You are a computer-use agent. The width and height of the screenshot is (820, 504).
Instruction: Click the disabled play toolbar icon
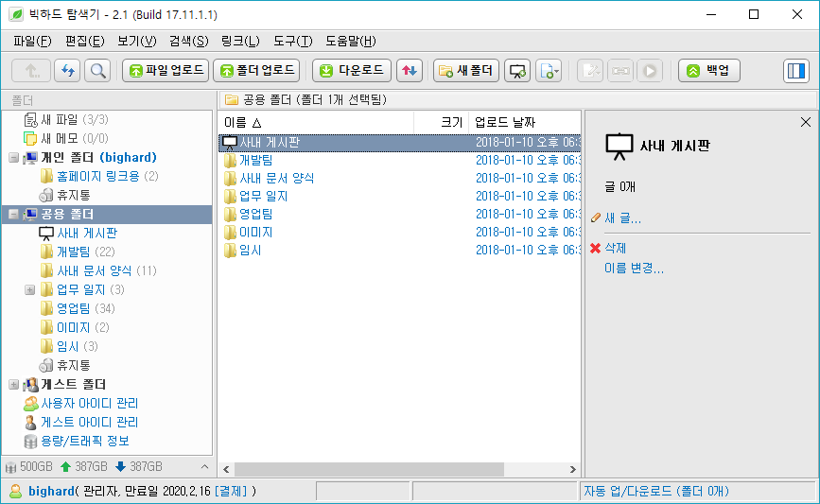[x=650, y=71]
